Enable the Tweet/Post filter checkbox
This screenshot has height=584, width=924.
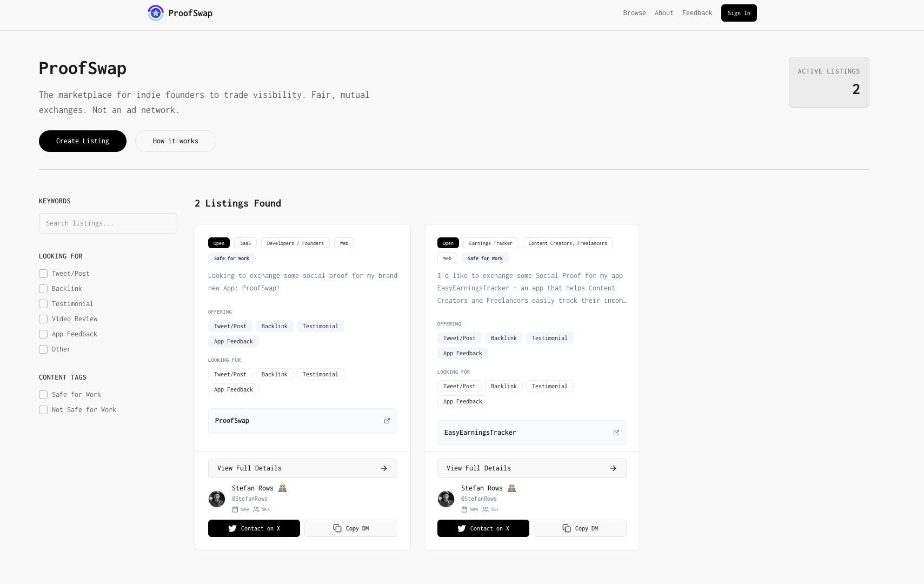coord(43,274)
